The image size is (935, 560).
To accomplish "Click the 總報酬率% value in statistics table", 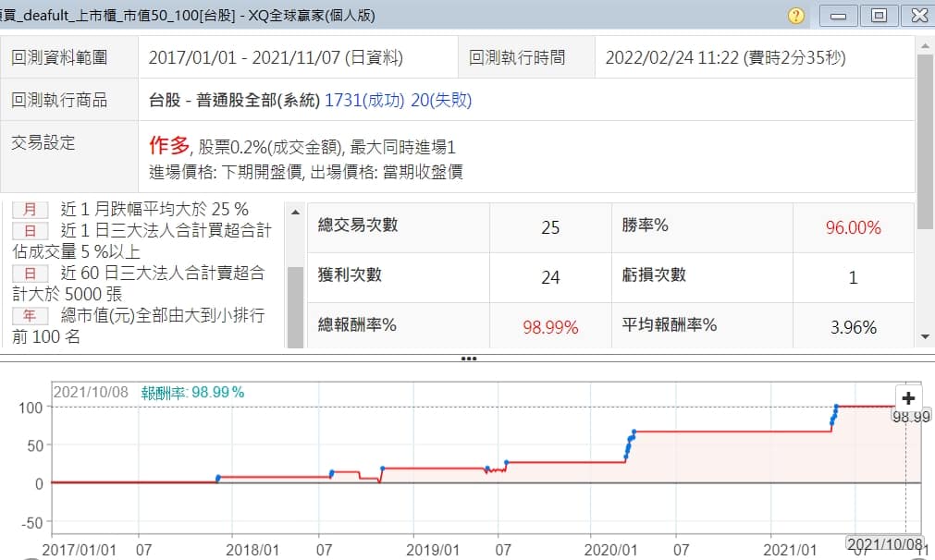I will tap(550, 327).
